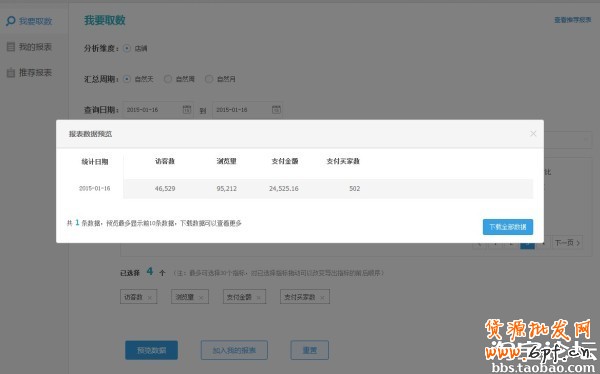Click the start date input field
The image size is (600, 374).
coord(158,109)
